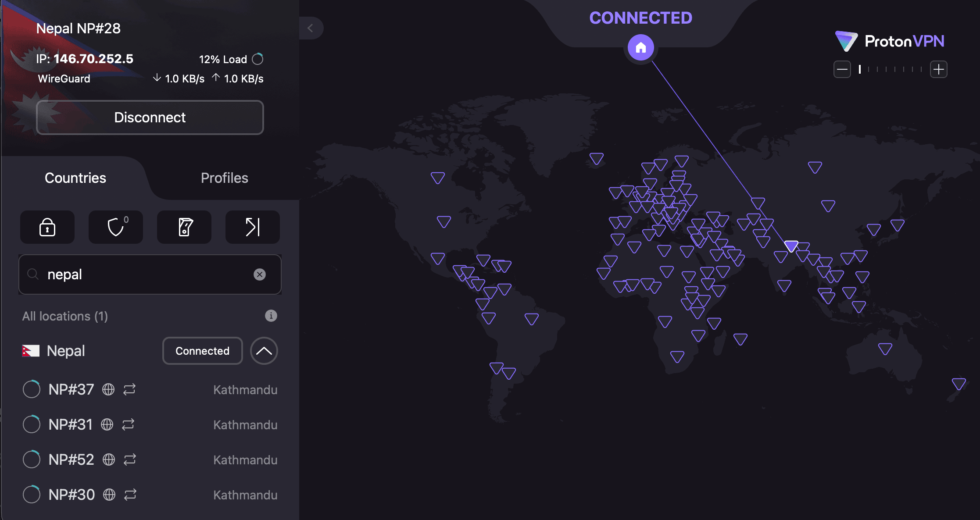Screen dimensions: 980x520
Task: Select the Countries tab
Action: [x=75, y=178]
